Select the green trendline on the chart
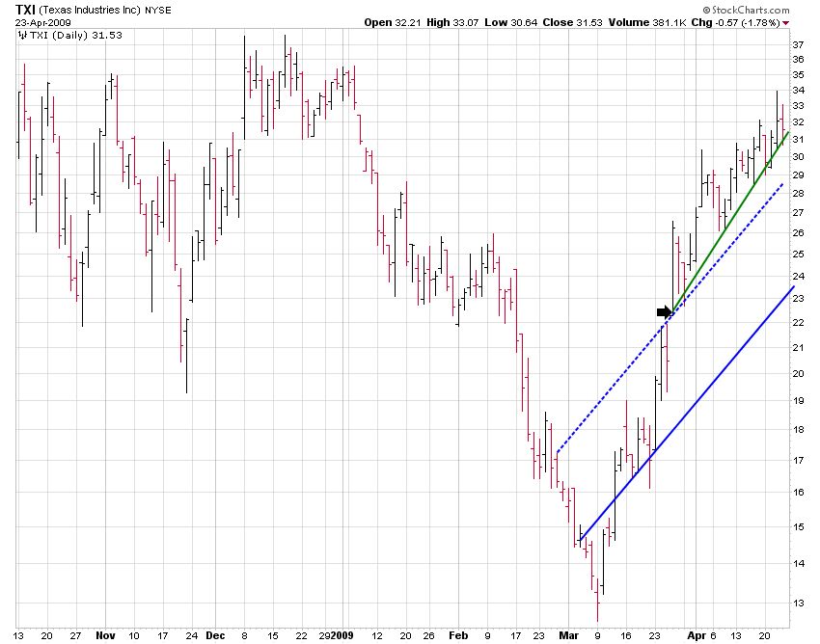The height and width of the screenshot is (644, 820). [730, 222]
